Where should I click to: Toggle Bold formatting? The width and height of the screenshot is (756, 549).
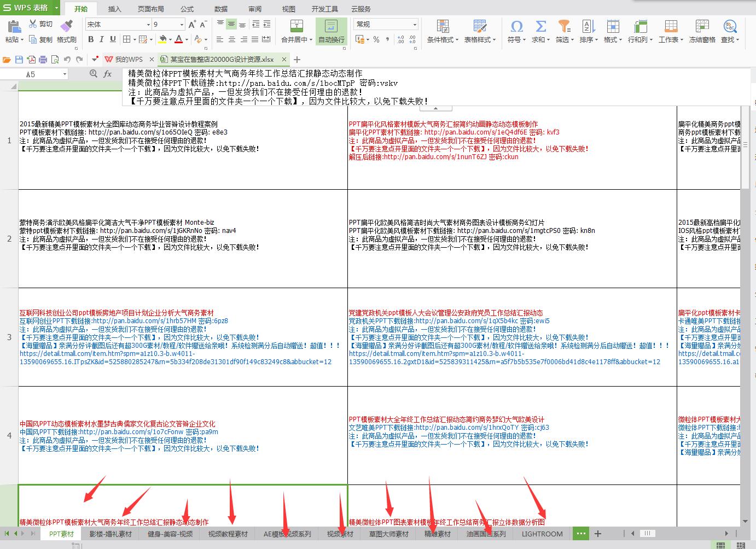tap(91, 39)
